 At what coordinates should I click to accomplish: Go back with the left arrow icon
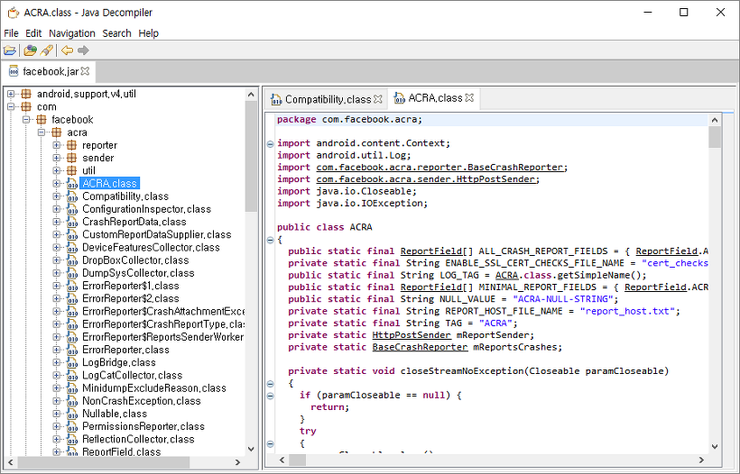click(67, 50)
